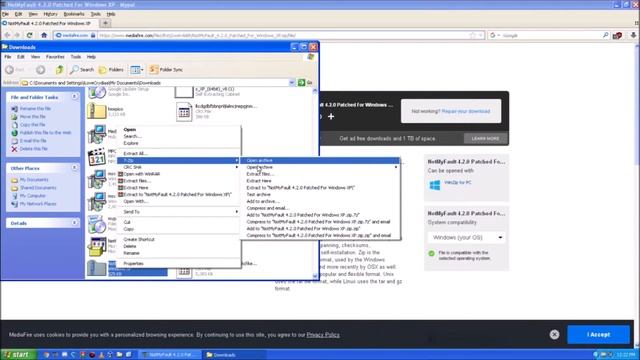Expand the Explorer address bar dropdown
Viewport: 640px width, 360px height.
(x=292, y=82)
